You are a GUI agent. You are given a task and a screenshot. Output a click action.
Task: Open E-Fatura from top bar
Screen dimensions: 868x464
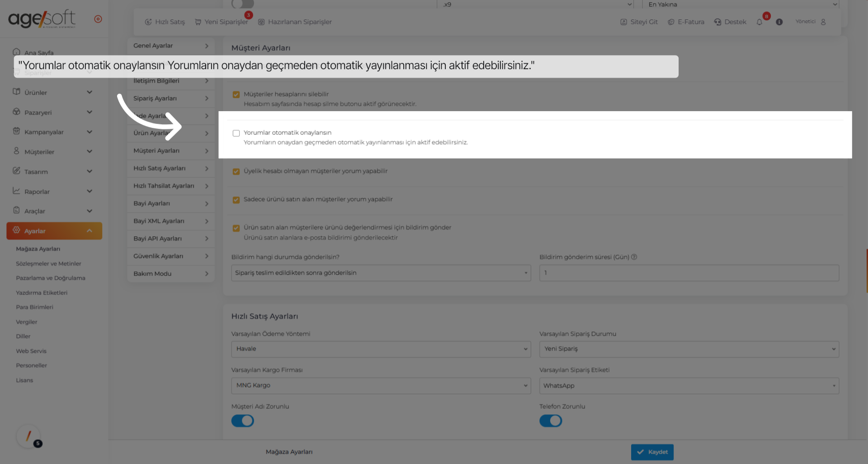click(x=686, y=22)
